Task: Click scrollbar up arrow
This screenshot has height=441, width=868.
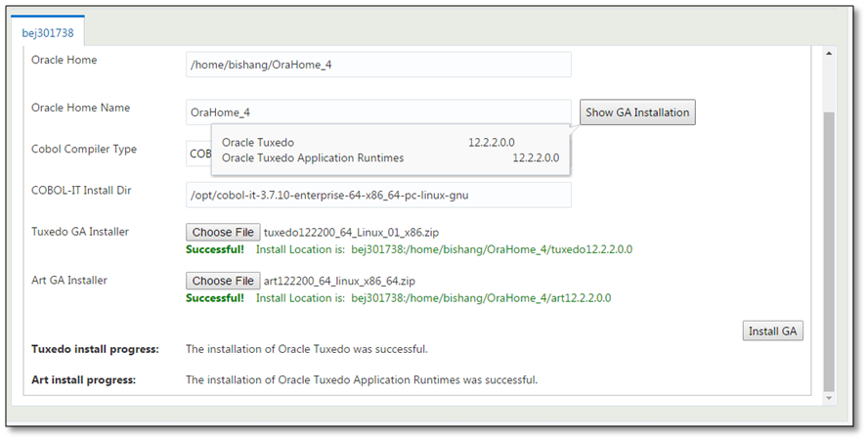Action: [829, 53]
